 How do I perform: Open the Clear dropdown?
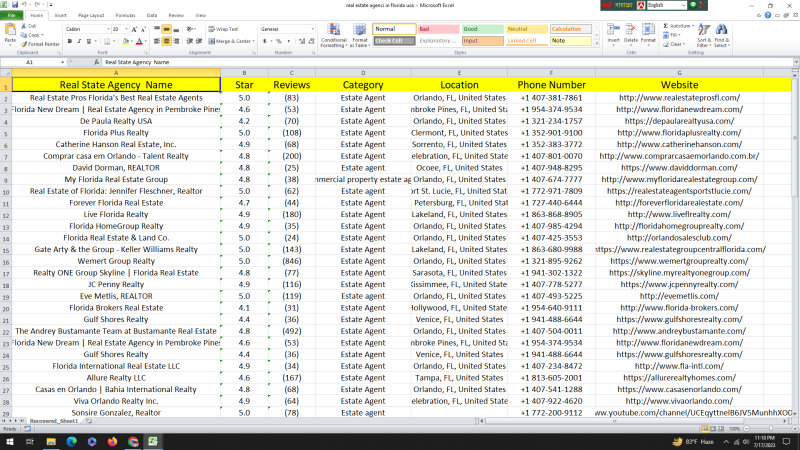(x=675, y=44)
